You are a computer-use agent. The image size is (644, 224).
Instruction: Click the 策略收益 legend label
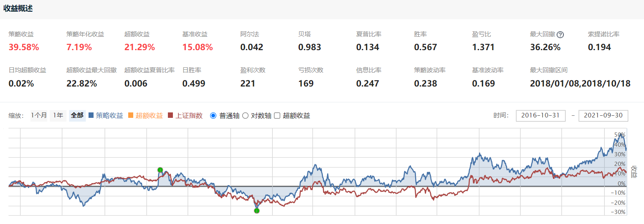click(109, 116)
